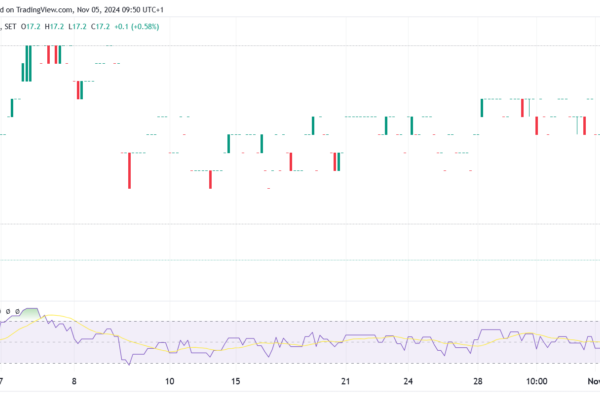This screenshot has height=413, width=600.
Task: Click the SET exchange label
Action: click(10, 26)
